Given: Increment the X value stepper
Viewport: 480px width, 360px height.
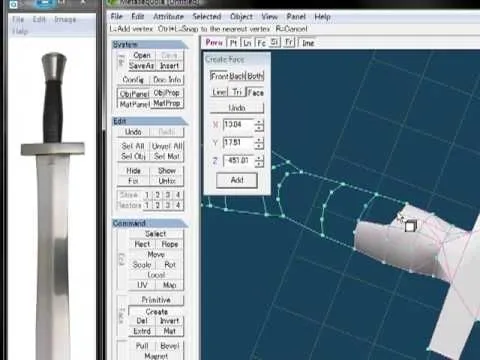Looking at the screenshot, I should [259, 122].
